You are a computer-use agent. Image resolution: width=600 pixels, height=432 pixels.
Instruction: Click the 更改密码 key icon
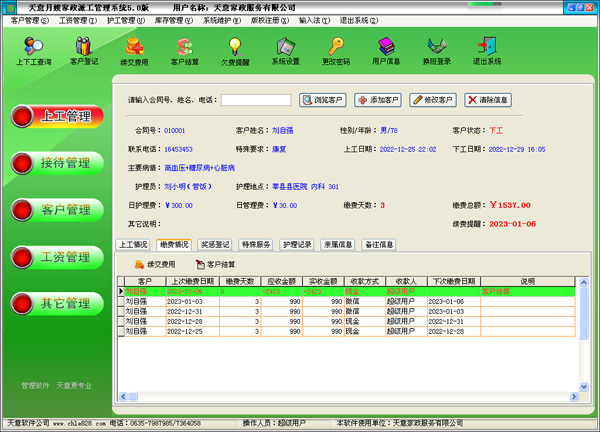(336, 50)
